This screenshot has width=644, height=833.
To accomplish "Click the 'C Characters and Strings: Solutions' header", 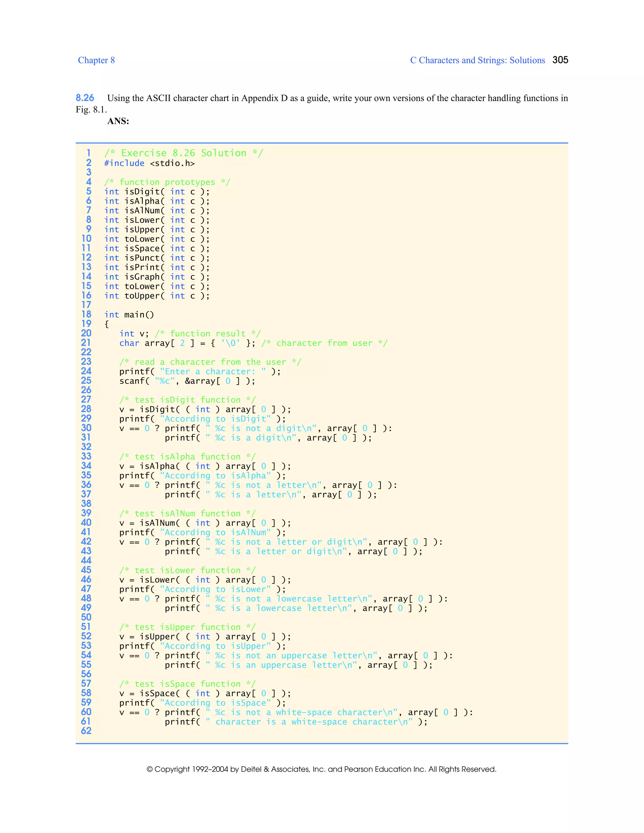I will tap(477, 60).
